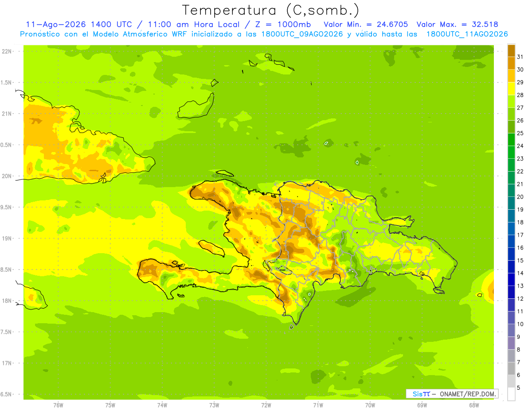The width and height of the screenshot is (532, 411).
Task: Click the yellow legend swatch between 28 and 29
Action: [x=511, y=89]
